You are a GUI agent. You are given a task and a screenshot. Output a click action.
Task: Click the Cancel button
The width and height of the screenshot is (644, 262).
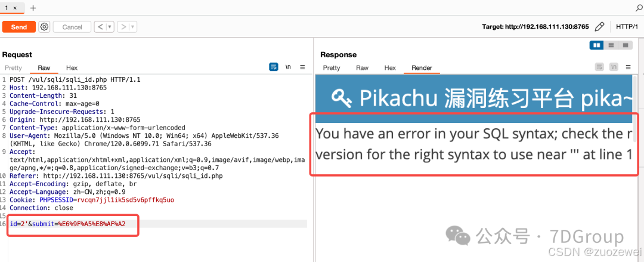(x=72, y=27)
